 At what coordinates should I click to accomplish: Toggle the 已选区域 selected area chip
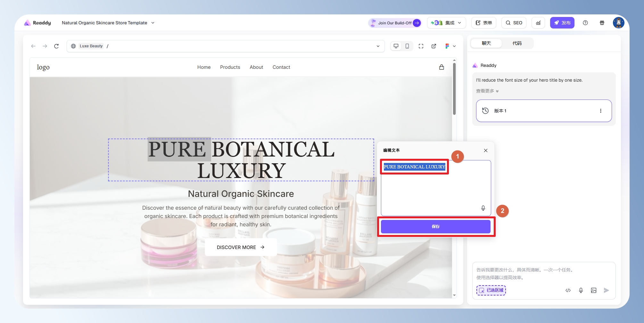click(491, 290)
